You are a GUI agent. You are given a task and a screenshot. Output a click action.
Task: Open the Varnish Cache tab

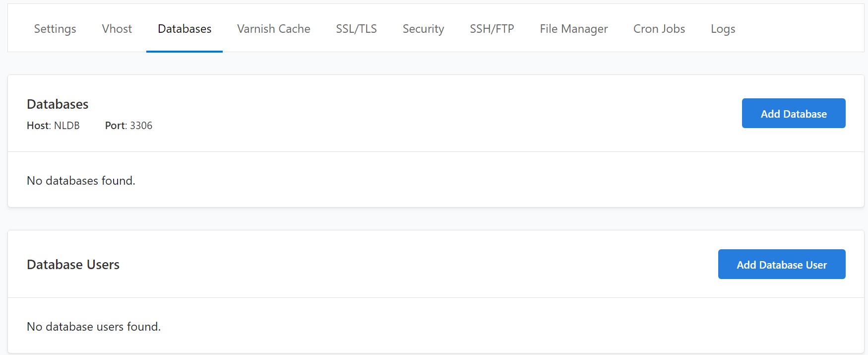tap(273, 29)
